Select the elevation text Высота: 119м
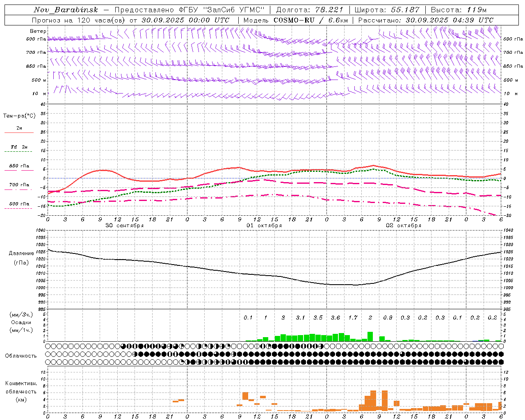 point(459,10)
